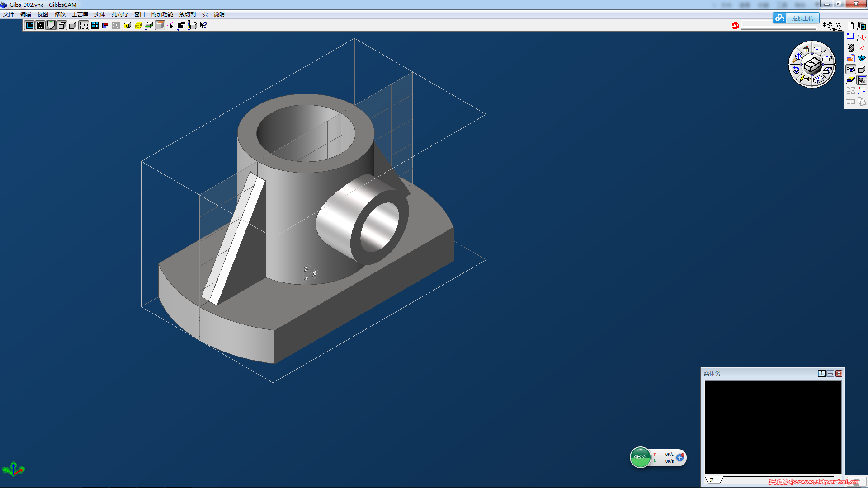Toggle the eye view-control palette button
Screen dimensions: 868x488
click(x=850, y=69)
